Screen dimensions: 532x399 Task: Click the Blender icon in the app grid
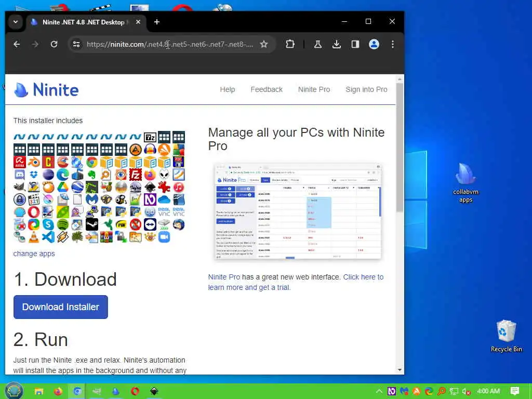(x=34, y=162)
